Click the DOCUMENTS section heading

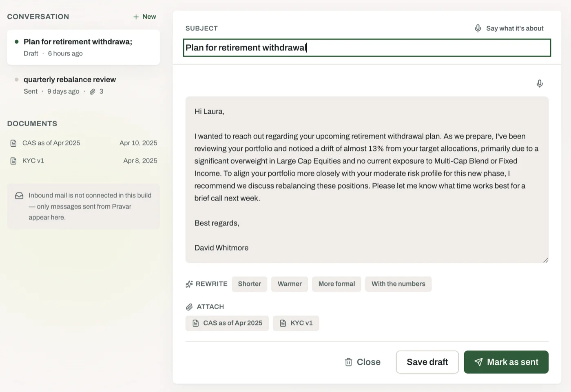pos(32,123)
